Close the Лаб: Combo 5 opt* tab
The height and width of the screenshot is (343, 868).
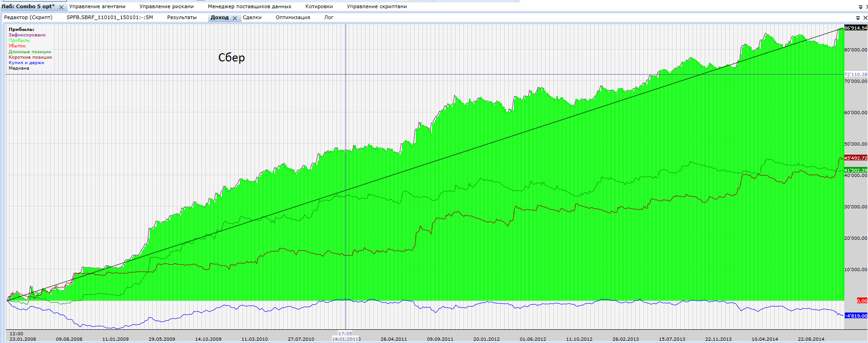coord(61,7)
